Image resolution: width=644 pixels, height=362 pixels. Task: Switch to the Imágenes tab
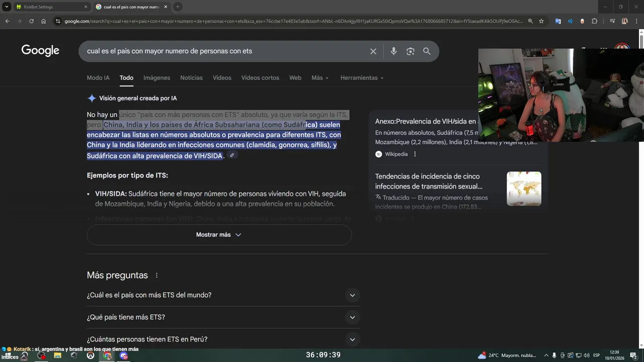[156, 78]
